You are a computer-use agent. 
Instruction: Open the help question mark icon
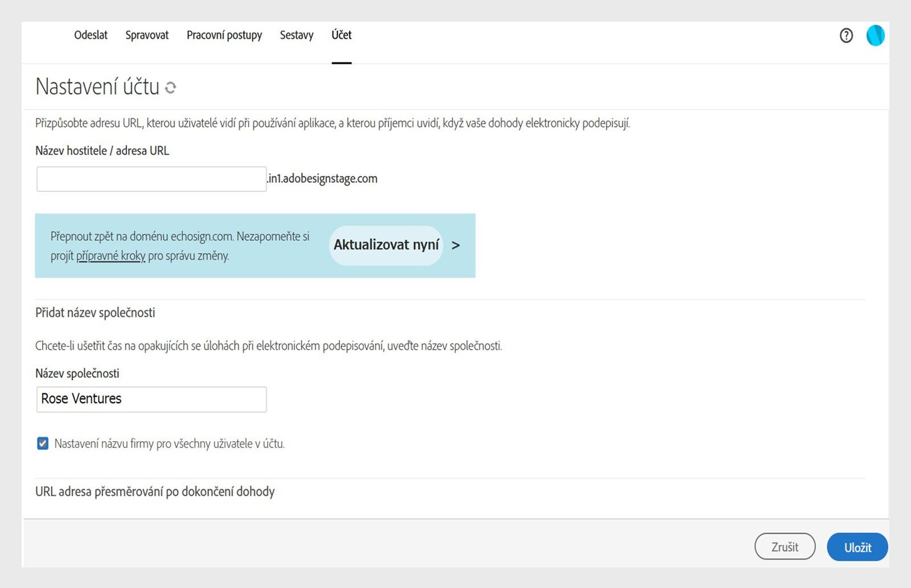coord(846,36)
